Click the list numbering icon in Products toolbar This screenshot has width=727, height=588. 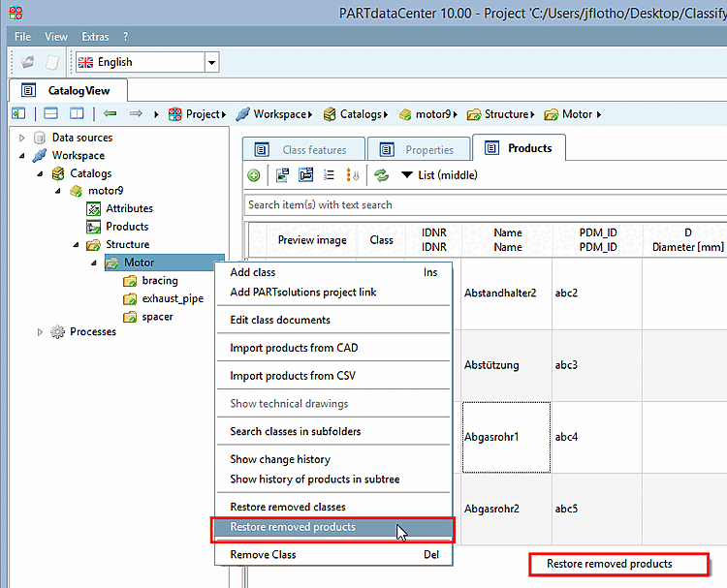(329, 175)
